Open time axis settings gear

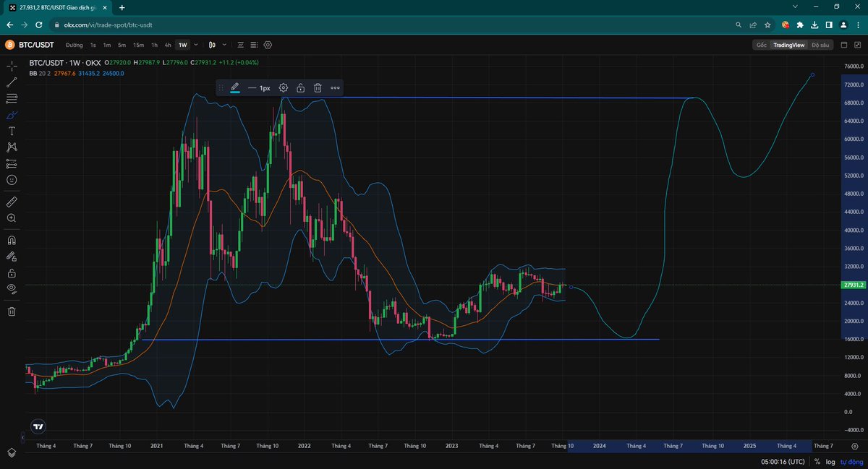[855, 447]
